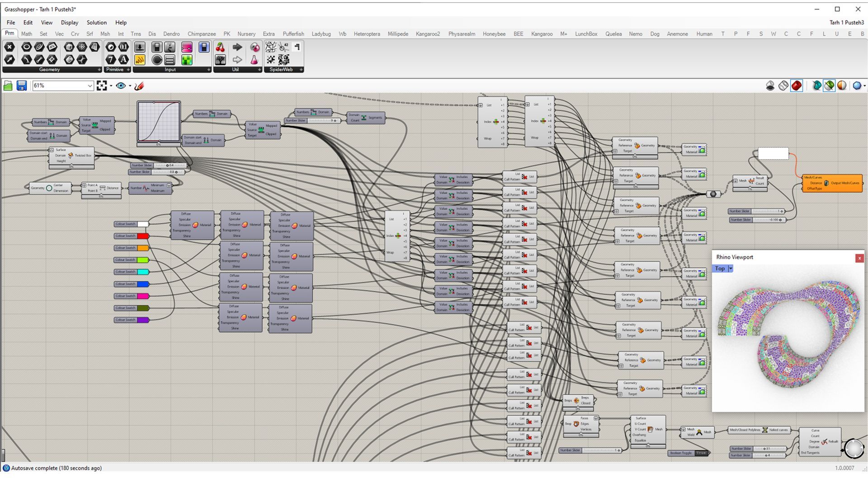Click the Save document floppy disk icon
The width and height of the screenshot is (868, 478).
click(x=21, y=85)
